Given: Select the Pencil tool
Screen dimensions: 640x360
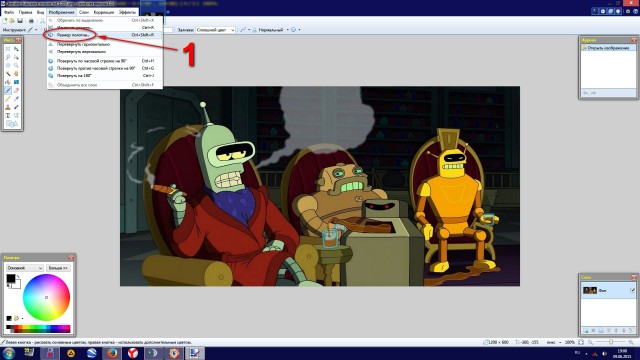Looking at the screenshot, I should (8, 99).
